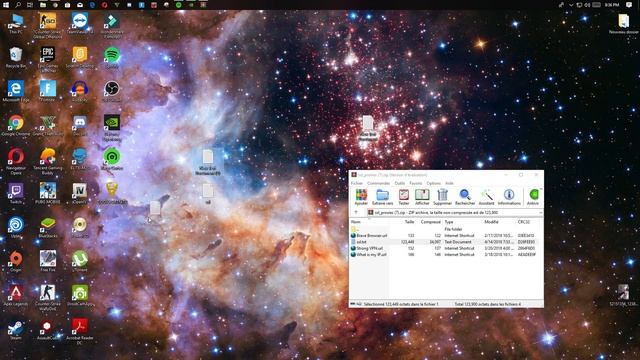Open the Assistant wizard icon
This screenshot has height=360, width=640.
(486, 197)
